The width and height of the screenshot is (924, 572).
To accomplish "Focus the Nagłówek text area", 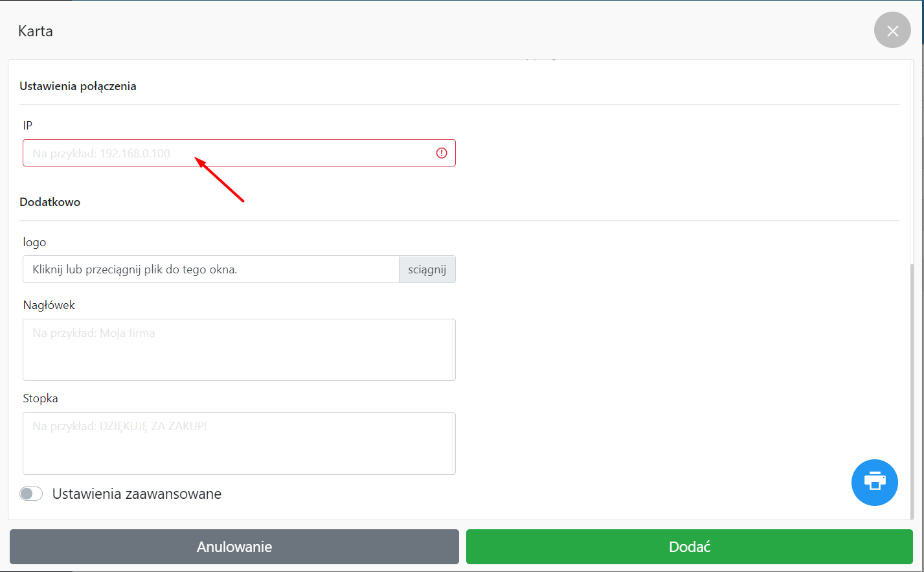I will 239,350.
